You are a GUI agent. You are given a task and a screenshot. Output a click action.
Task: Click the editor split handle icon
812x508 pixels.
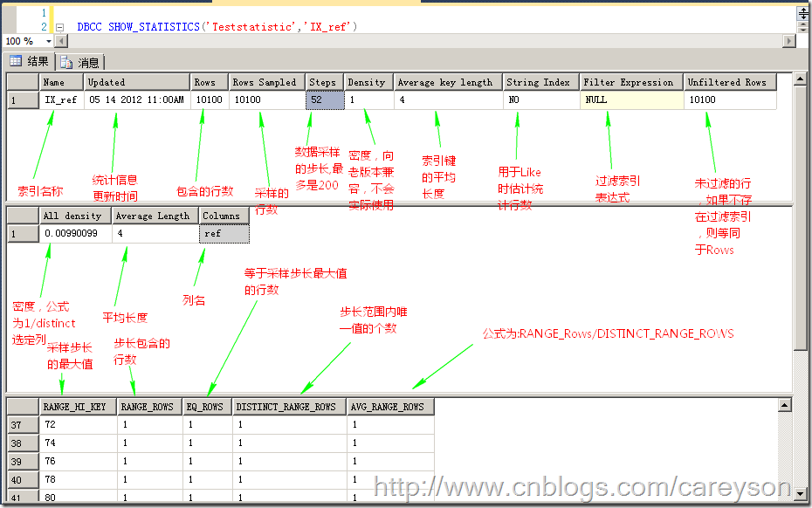tap(802, 12)
